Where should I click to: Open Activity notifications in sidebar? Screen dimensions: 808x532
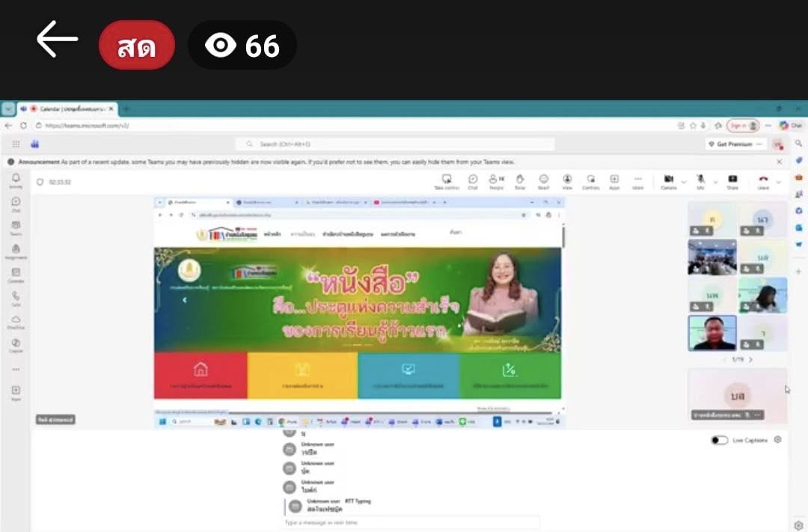tap(16, 180)
